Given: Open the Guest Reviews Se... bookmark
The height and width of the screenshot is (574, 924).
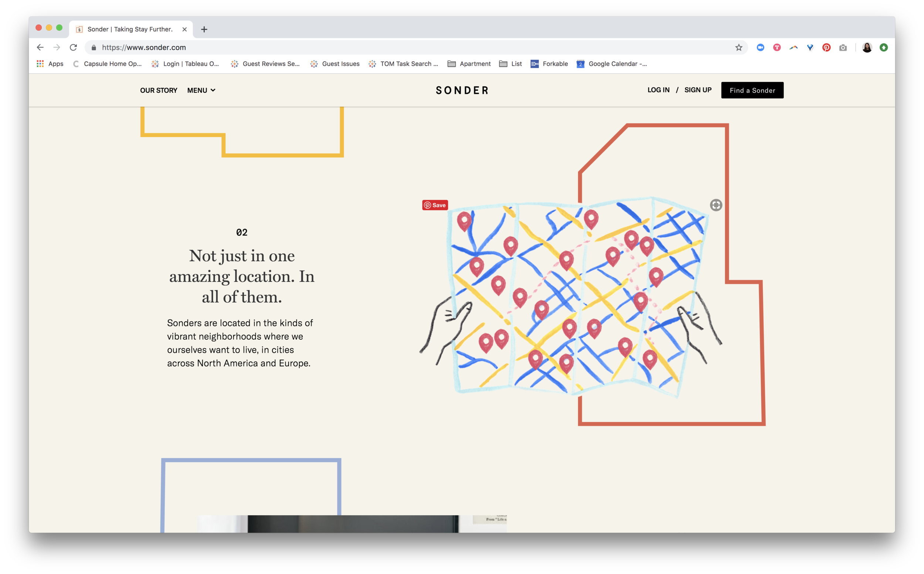Looking at the screenshot, I should (x=265, y=64).
